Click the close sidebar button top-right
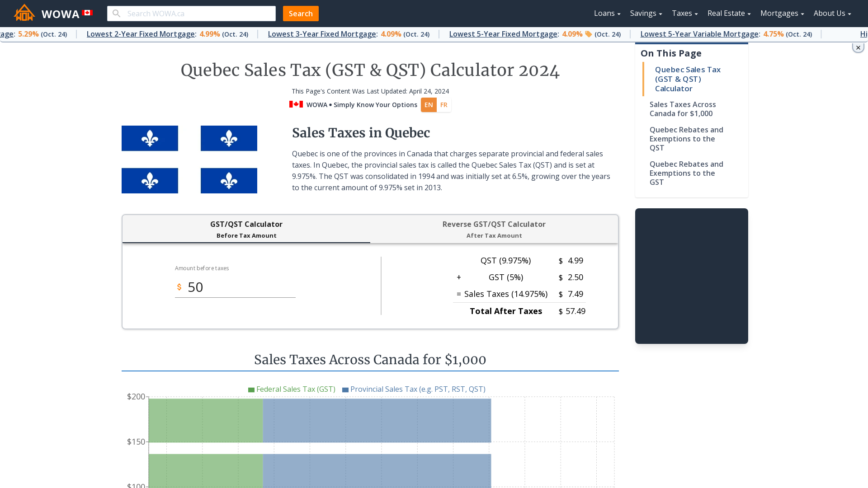 (859, 47)
